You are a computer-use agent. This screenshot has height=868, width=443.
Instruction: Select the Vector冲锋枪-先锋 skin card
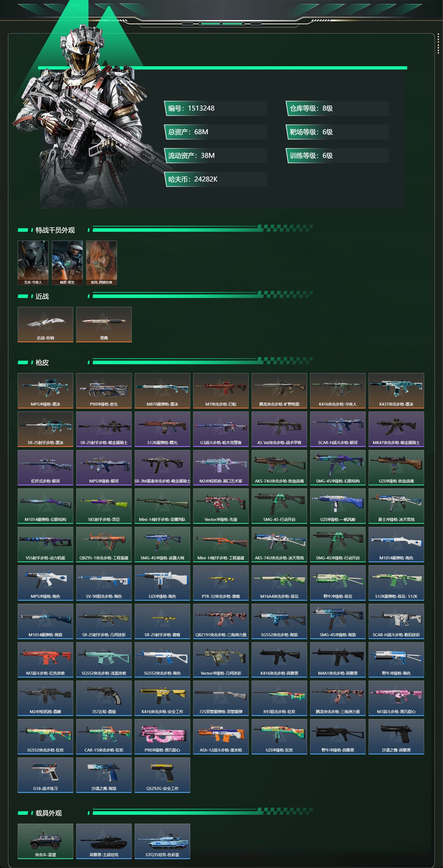tap(221, 506)
